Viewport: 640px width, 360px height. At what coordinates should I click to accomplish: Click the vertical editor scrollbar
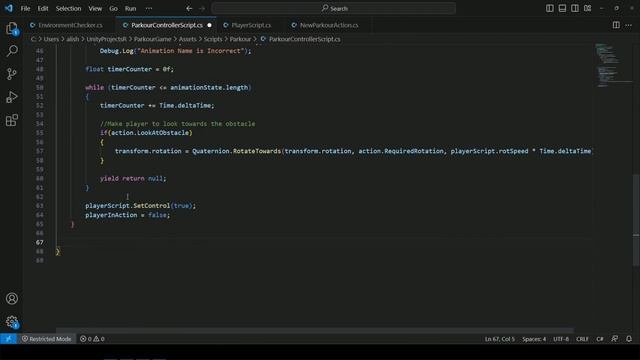click(636, 220)
